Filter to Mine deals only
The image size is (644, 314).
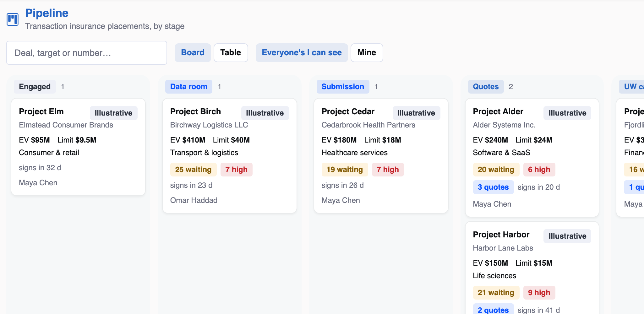click(x=367, y=53)
